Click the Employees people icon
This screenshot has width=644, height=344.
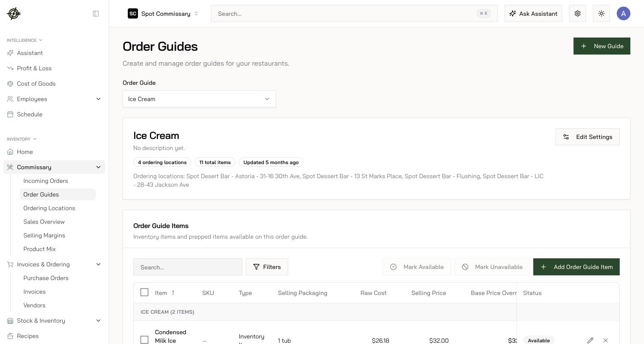(x=10, y=99)
